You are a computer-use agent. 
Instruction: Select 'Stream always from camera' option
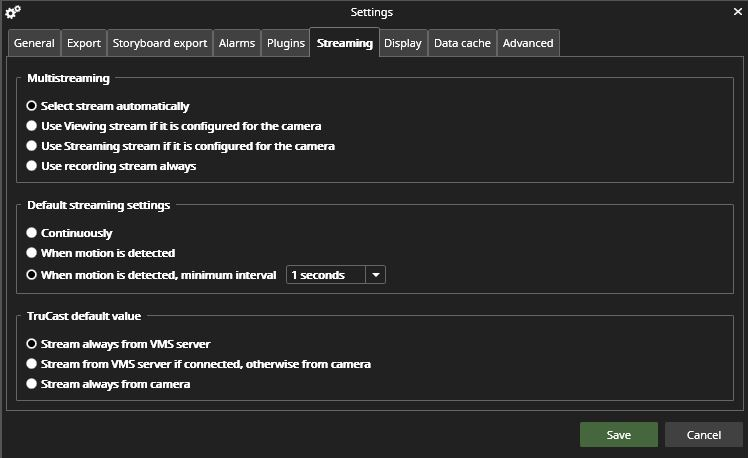coord(32,384)
